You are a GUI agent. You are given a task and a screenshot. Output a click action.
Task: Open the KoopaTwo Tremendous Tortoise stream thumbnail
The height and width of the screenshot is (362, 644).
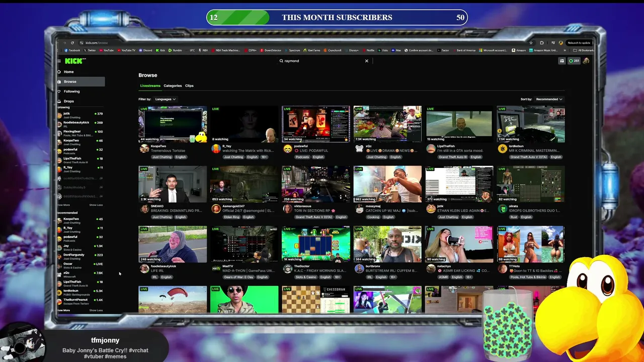[173, 124]
